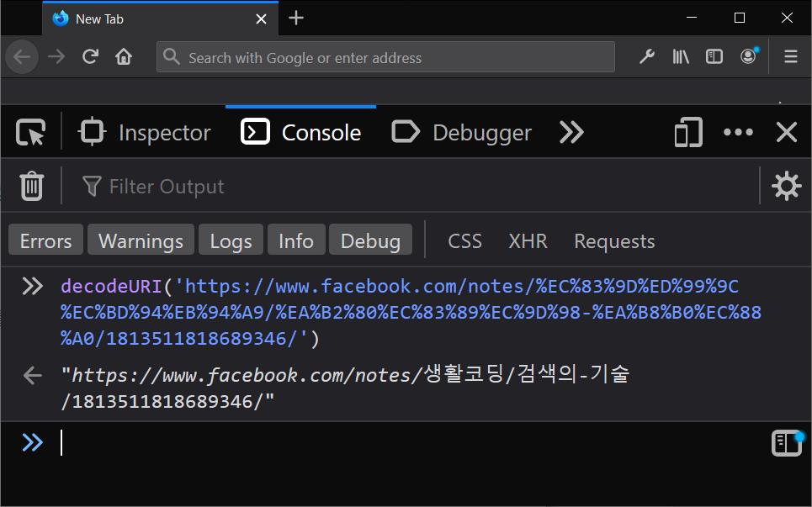Screen dimensions: 812x507
Task: Open the hamburger application menu
Action: click(x=791, y=56)
